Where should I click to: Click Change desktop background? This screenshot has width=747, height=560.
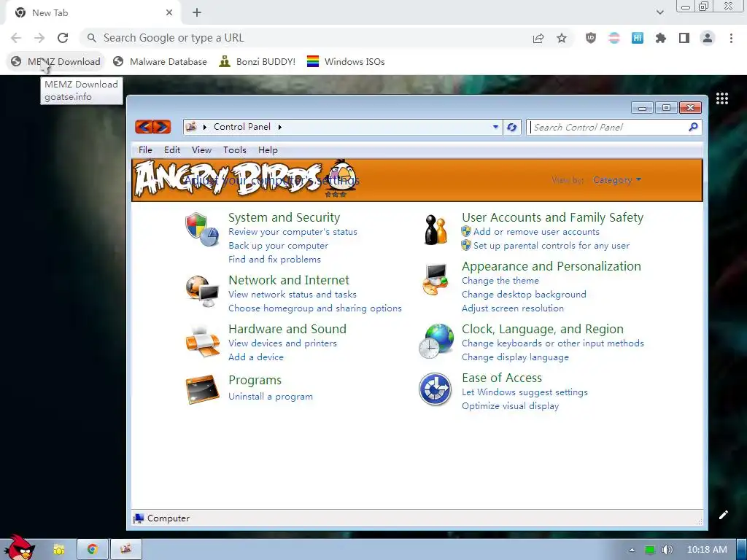[524, 295]
